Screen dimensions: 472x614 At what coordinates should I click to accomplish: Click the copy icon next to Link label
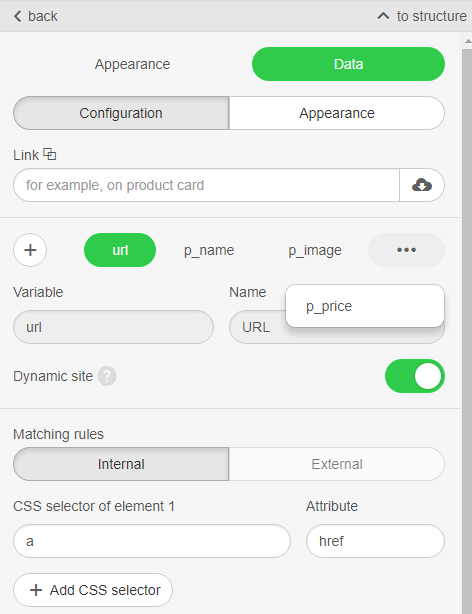[50, 154]
